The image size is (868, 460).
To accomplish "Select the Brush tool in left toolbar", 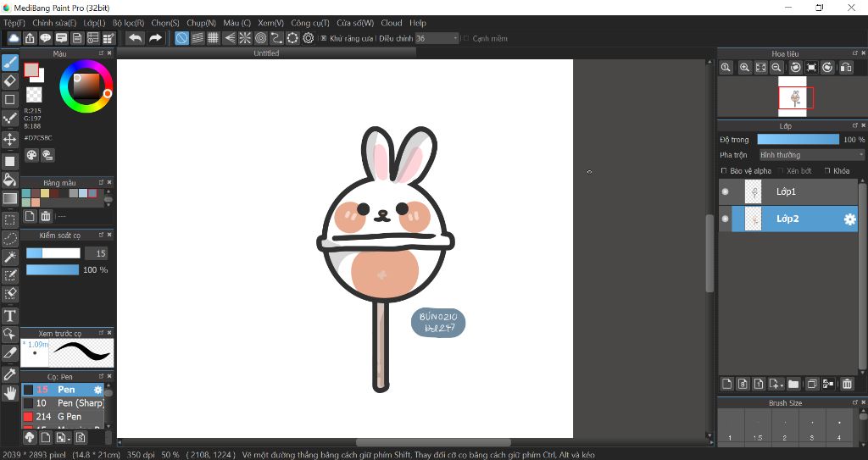I will click(x=10, y=63).
